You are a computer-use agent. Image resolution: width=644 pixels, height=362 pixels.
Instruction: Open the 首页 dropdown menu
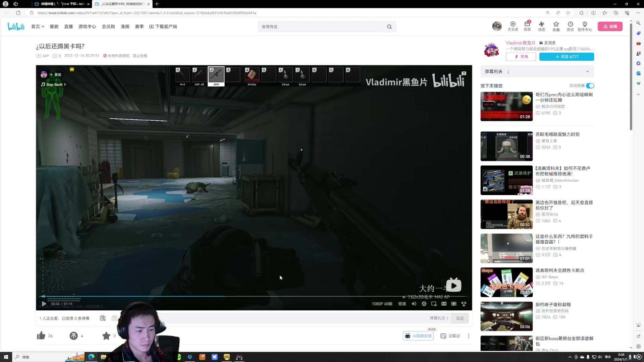38,26
